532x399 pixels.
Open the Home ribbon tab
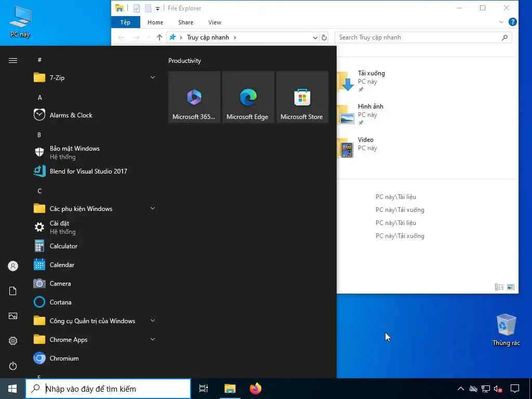[155, 22]
